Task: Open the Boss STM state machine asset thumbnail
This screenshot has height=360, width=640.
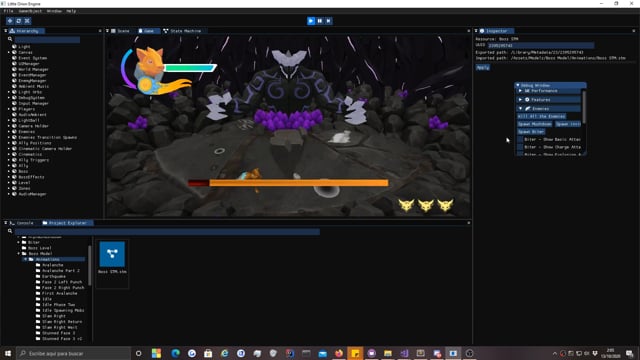Action: point(112,254)
